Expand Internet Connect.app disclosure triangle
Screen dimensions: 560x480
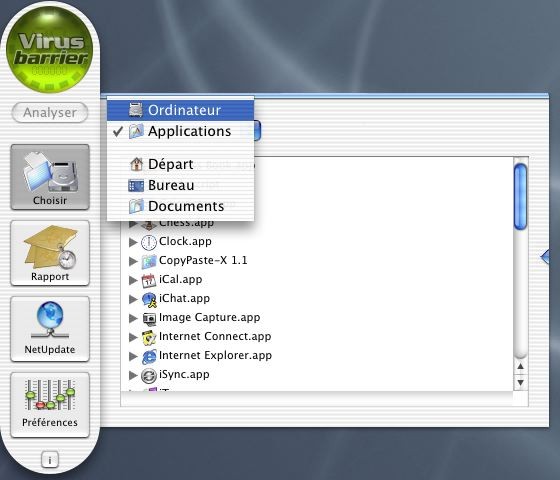[x=133, y=337]
